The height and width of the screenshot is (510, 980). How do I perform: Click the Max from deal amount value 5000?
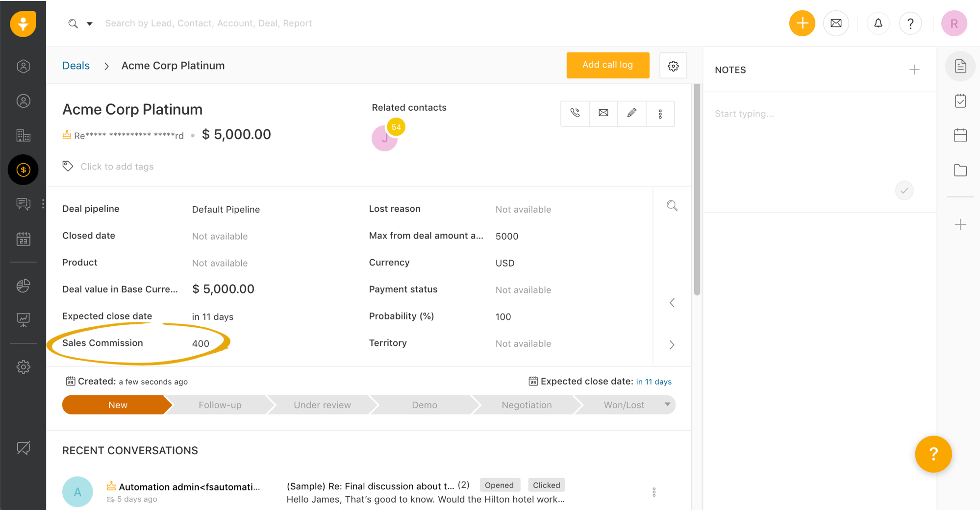click(x=506, y=236)
